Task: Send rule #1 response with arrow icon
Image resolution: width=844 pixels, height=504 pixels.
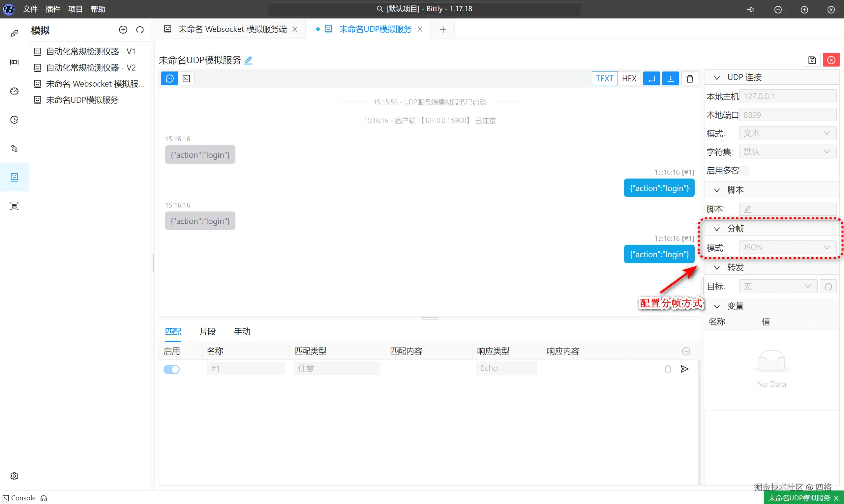Action: tap(684, 369)
